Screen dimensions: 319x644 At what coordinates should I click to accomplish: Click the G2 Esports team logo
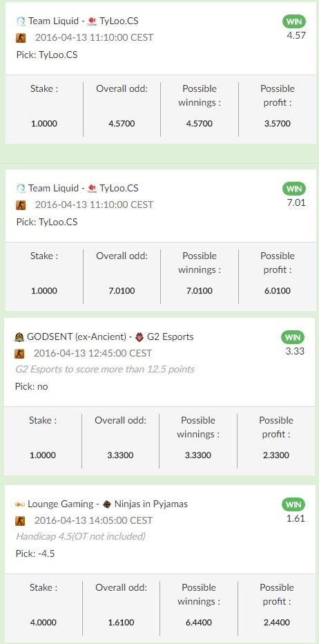139,337
